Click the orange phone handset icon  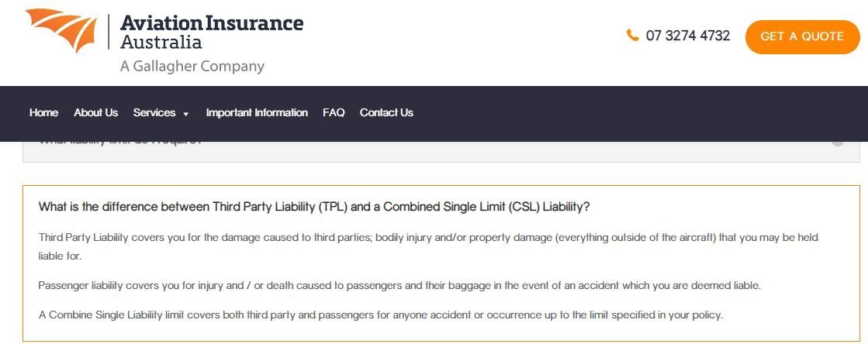(632, 36)
